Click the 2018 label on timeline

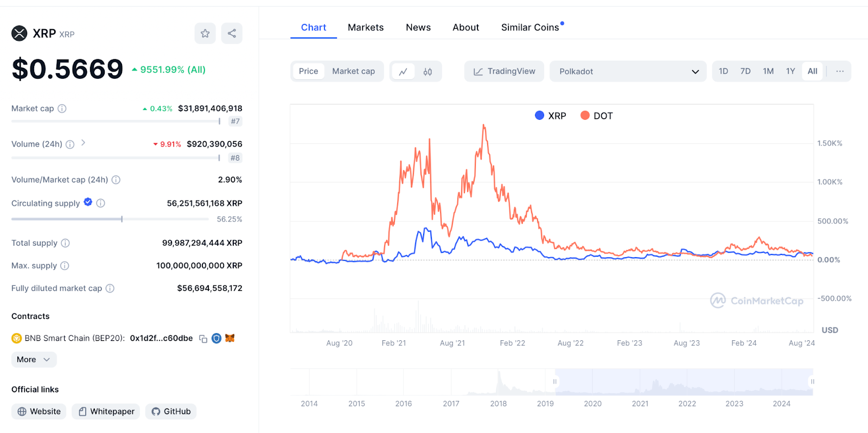[x=498, y=404]
